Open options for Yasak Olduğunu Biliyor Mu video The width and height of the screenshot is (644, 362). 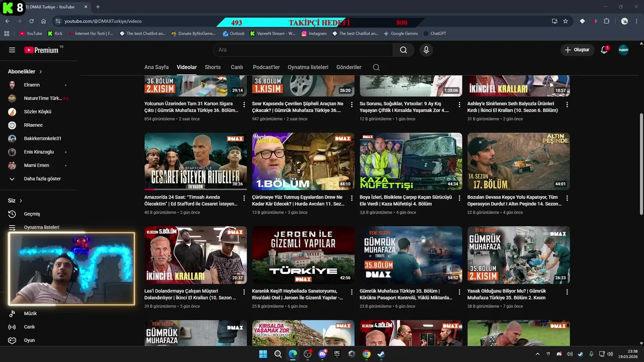point(567,292)
